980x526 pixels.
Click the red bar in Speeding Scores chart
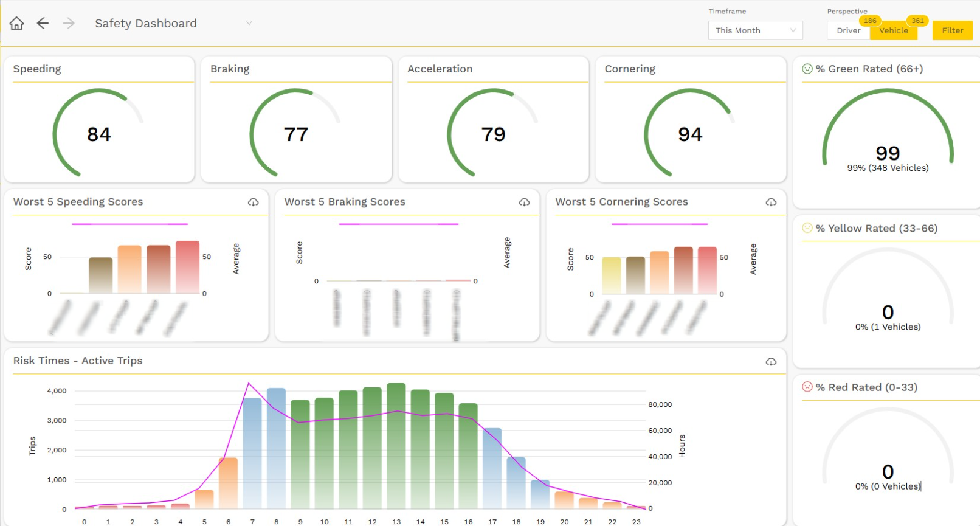188,267
